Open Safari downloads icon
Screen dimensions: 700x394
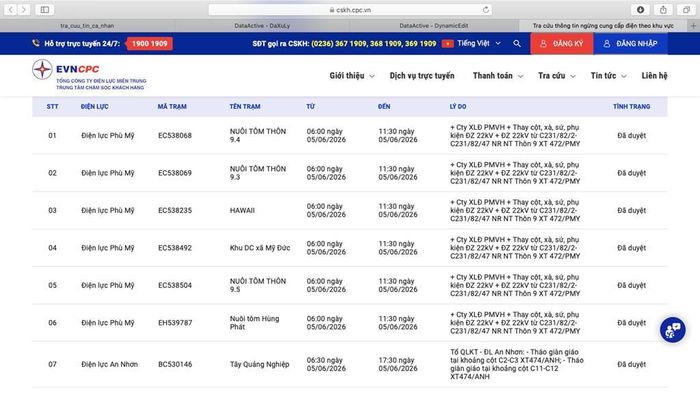(640, 9)
